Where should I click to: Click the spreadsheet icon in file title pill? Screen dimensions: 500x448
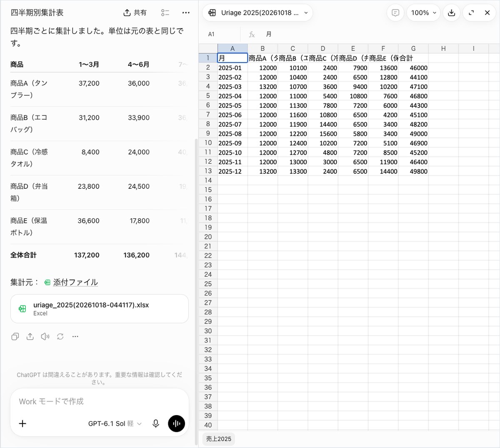pos(212,13)
